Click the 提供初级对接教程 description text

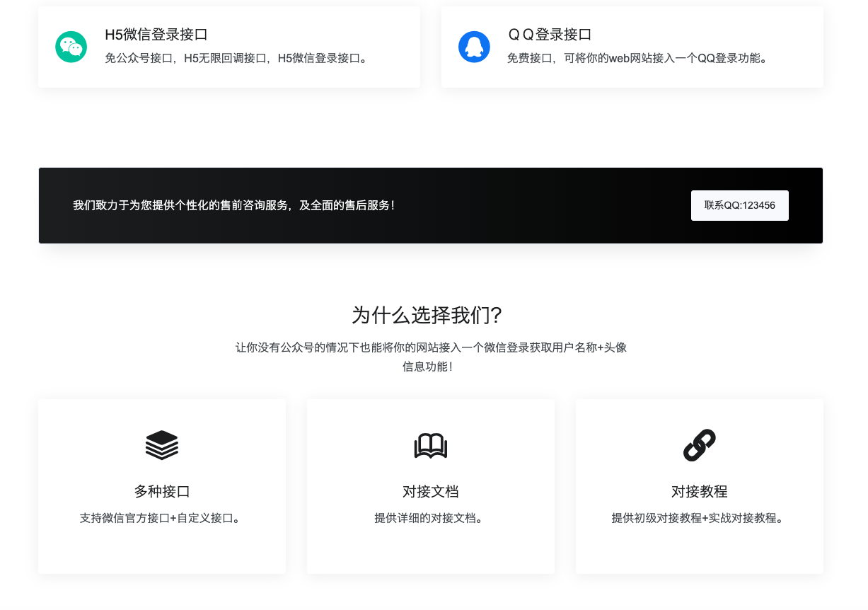(699, 517)
